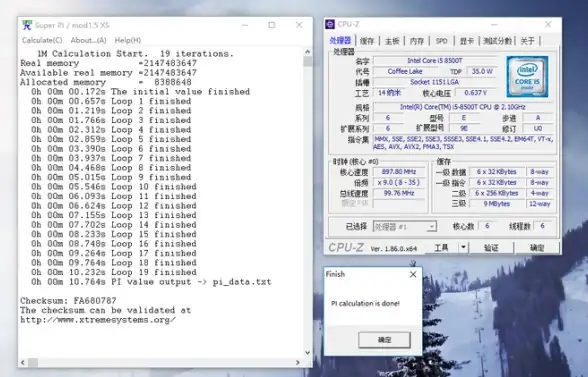
Task: Click the 99.76 MHz bus speed value
Action: pyautogui.click(x=399, y=193)
